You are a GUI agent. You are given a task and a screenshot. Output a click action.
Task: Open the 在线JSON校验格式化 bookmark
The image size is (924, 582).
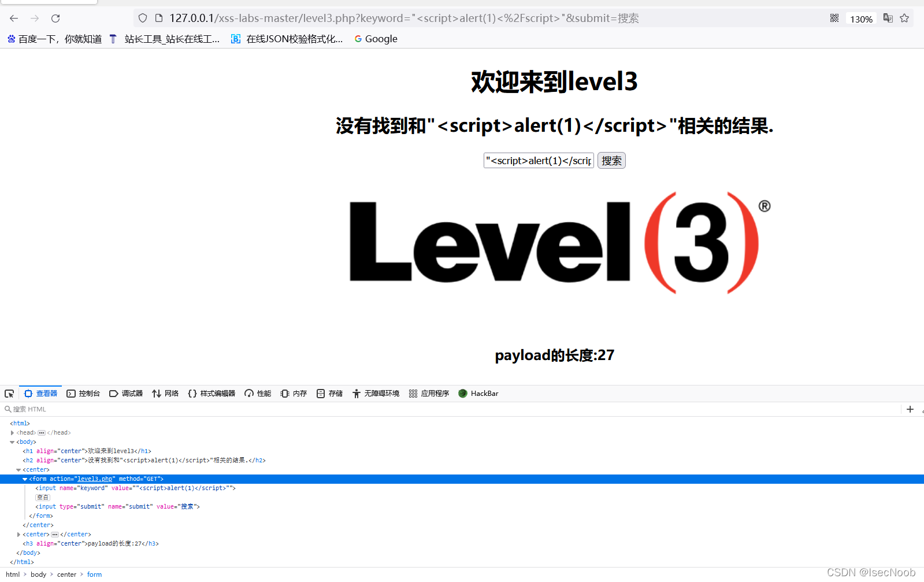tap(287, 39)
